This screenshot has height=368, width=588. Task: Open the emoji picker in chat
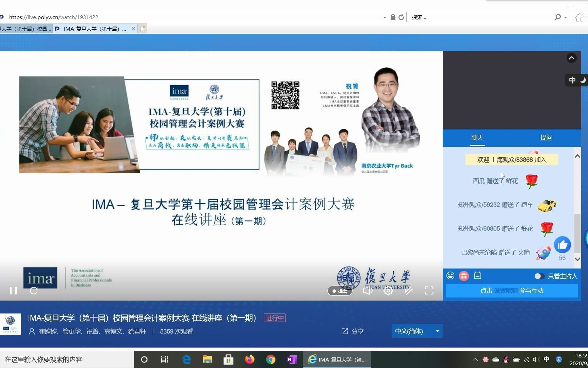click(x=450, y=276)
